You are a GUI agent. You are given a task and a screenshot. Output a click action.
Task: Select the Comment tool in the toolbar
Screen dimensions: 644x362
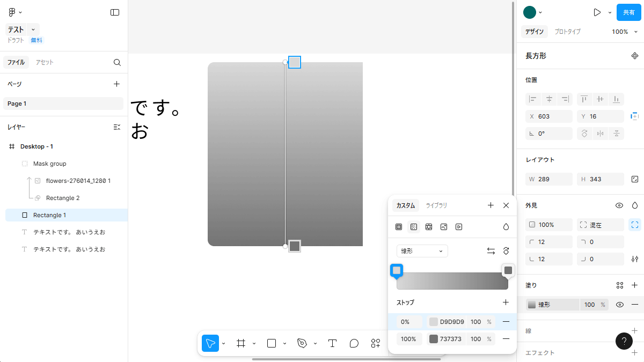coord(354,343)
